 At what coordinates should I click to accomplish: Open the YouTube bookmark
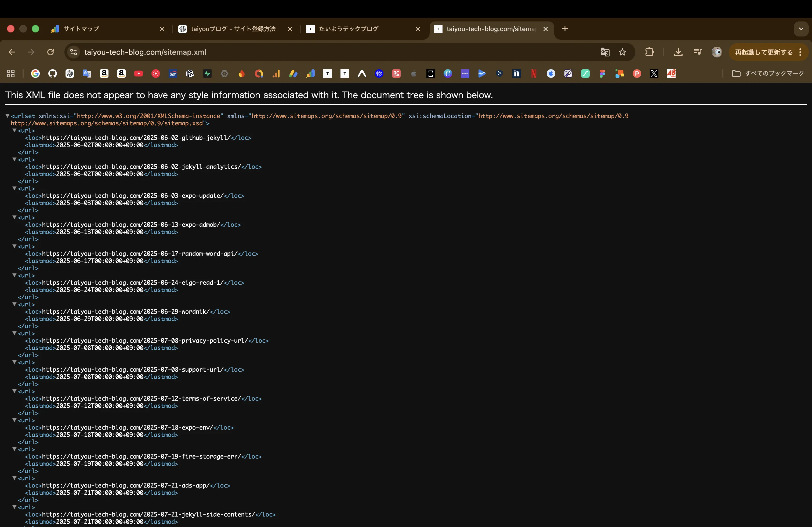coord(139,74)
